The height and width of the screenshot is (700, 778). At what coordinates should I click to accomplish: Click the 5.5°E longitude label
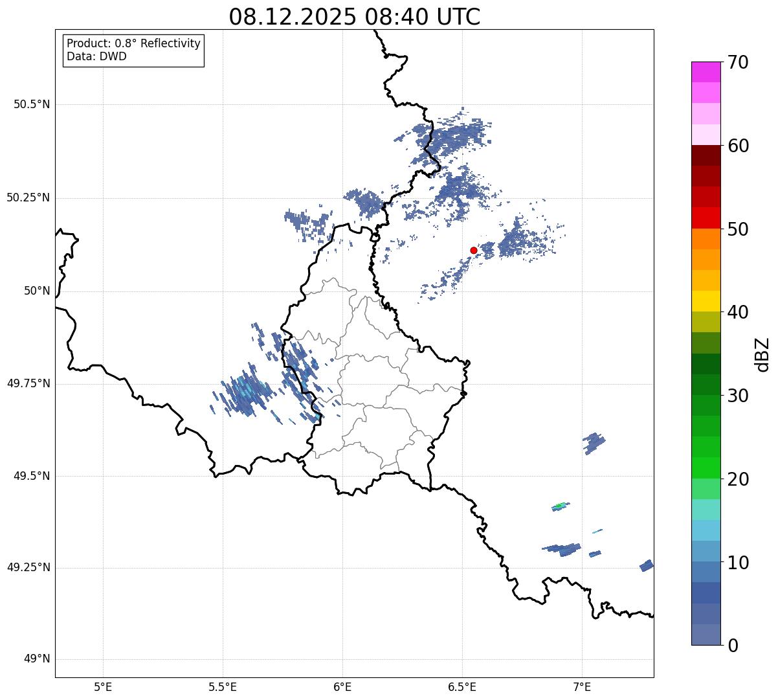click(x=223, y=686)
